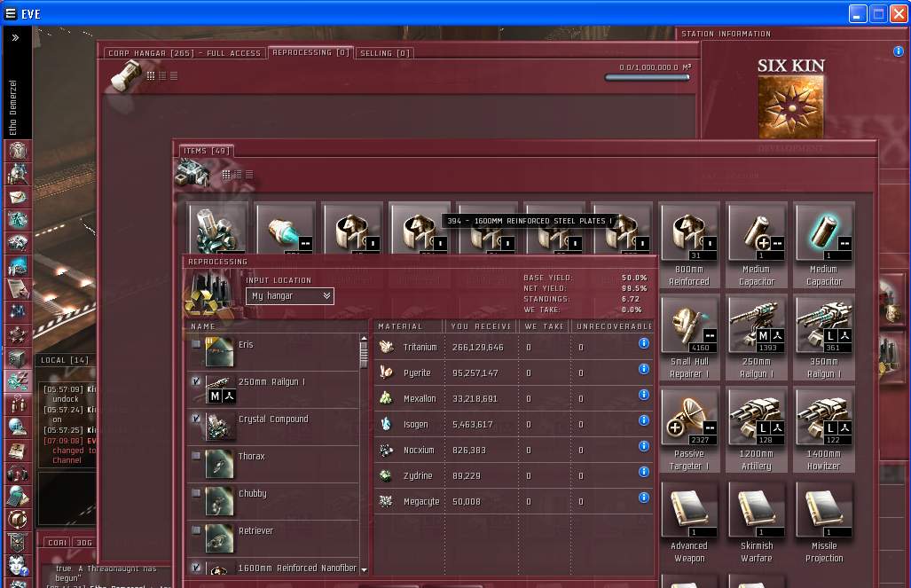This screenshot has height=588, width=911.
Task: Click the reprocessing list scroll-up arrow
Action: 365,338
